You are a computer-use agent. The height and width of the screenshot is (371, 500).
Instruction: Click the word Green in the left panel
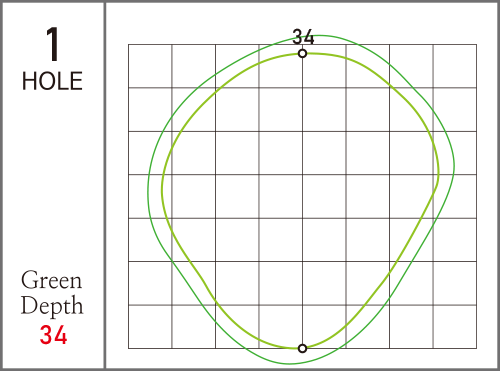pos(52,280)
